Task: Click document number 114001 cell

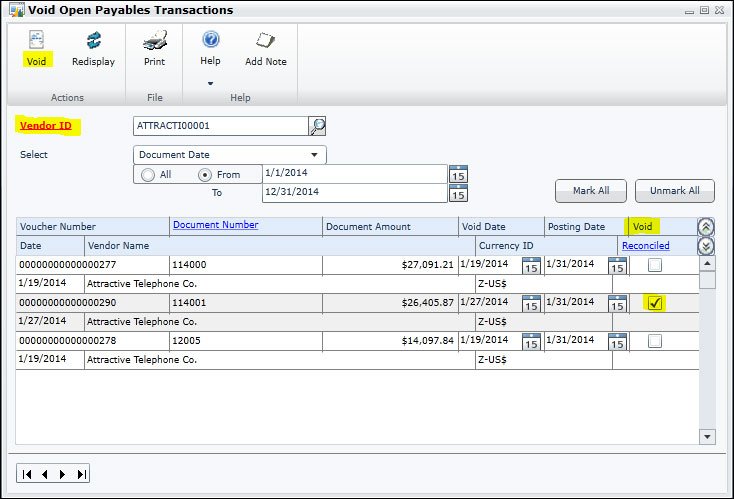Action: click(246, 303)
